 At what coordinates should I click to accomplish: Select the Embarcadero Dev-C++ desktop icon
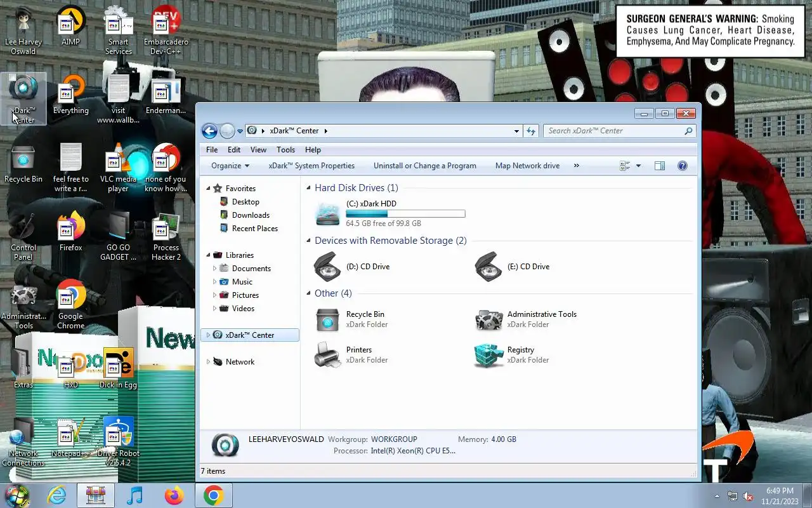pyautogui.click(x=166, y=30)
